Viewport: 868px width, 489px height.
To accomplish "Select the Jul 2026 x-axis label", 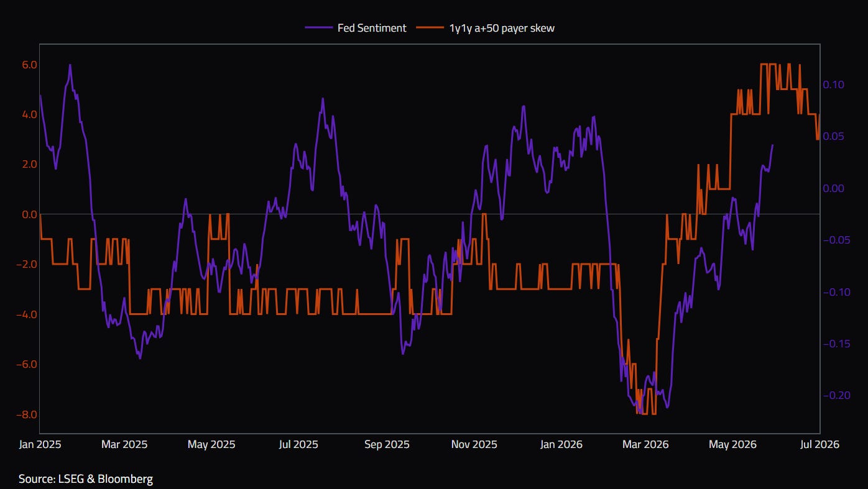I will point(820,444).
